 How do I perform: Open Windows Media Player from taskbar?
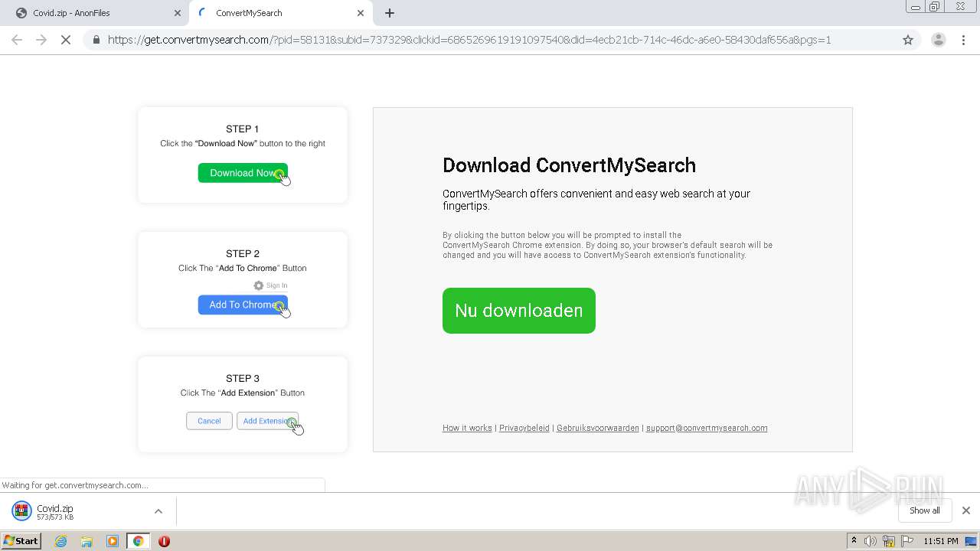pos(113,541)
